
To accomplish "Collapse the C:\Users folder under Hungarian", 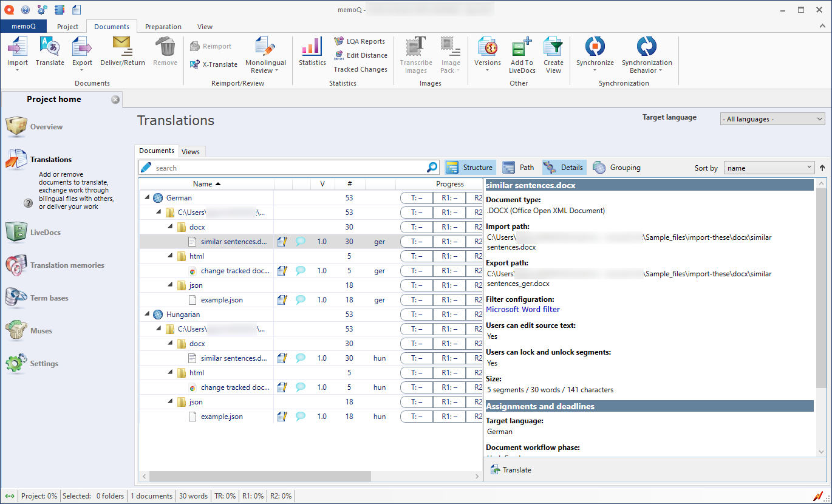I will [159, 329].
